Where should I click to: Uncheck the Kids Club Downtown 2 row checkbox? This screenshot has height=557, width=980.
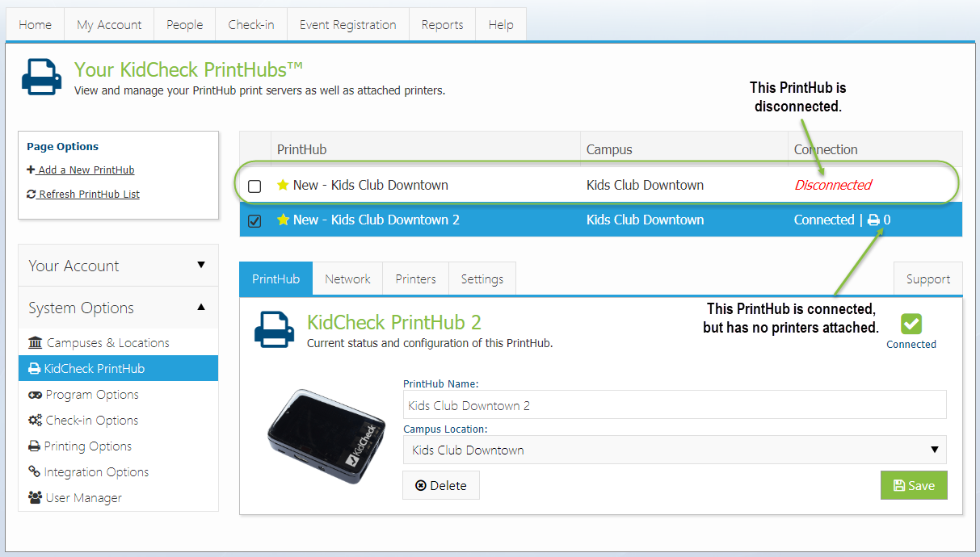pos(254,221)
